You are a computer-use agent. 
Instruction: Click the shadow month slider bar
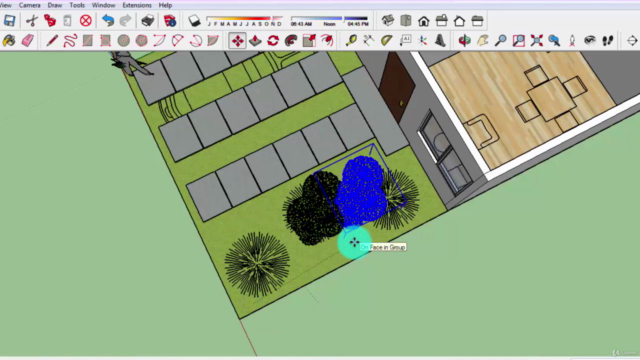coord(244,18)
